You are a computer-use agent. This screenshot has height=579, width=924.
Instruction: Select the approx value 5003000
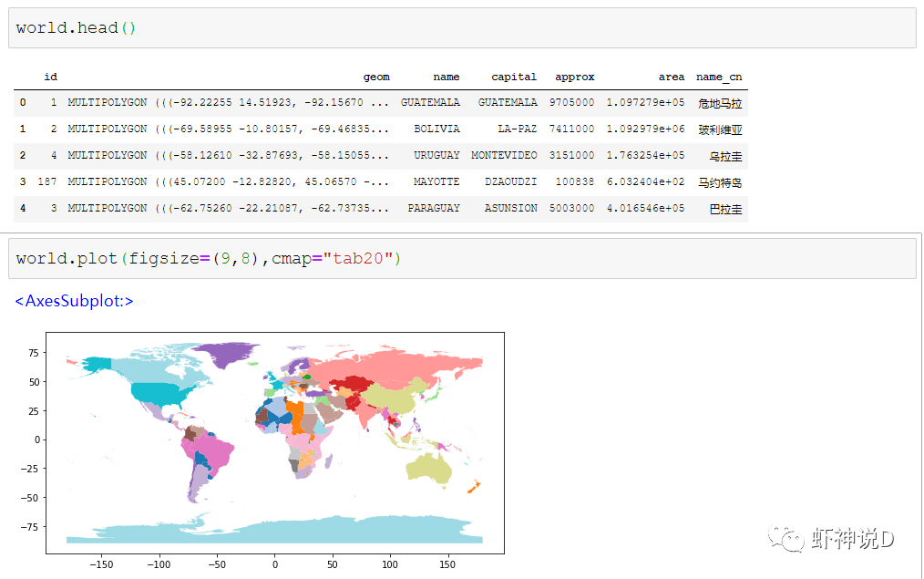tap(571, 208)
